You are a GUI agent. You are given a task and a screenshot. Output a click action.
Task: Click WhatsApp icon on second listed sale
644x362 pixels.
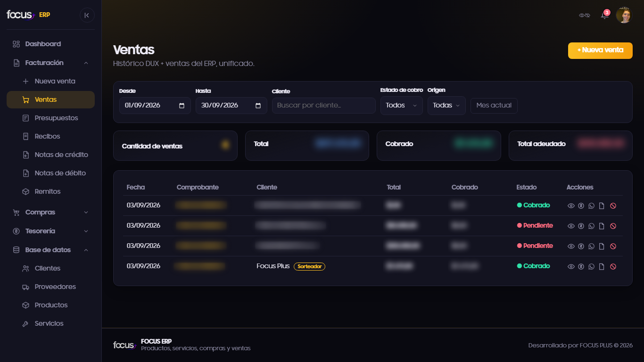point(592,226)
